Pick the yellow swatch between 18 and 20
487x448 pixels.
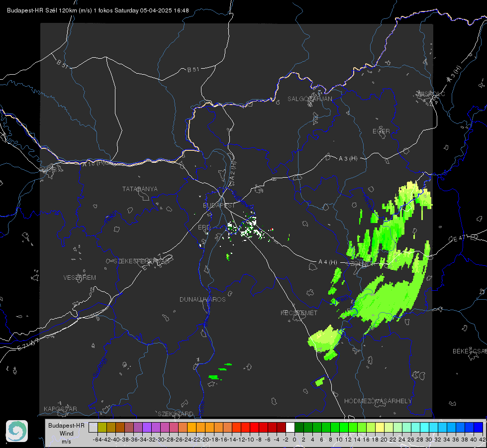pyautogui.click(x=380, y=427)
